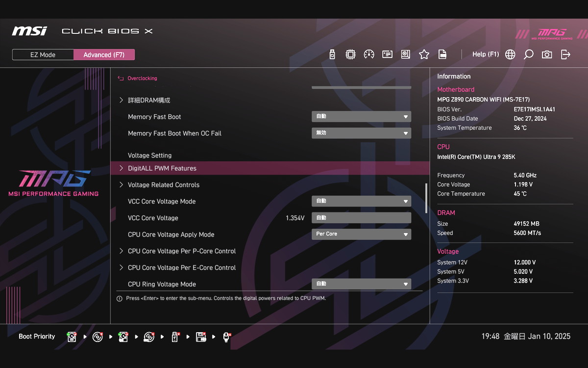Click the BIOS Build Date Dec 27, 2024
Screen dimensions: 588x368
tap(530, 119)
